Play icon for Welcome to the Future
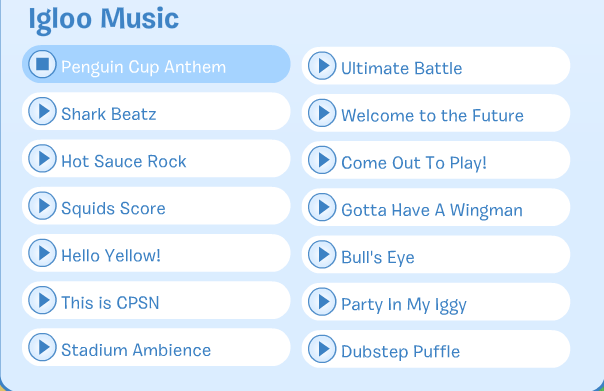 point(322,113)
